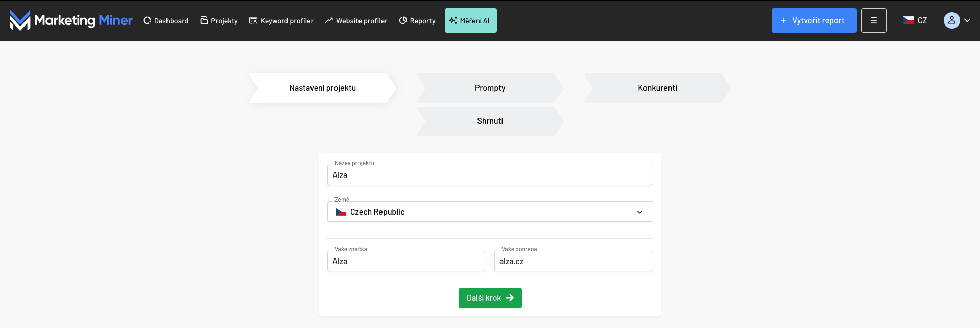Screen dimensions: 980x328
Task: Click into the Vaše doména field
Action: point(573,261)
